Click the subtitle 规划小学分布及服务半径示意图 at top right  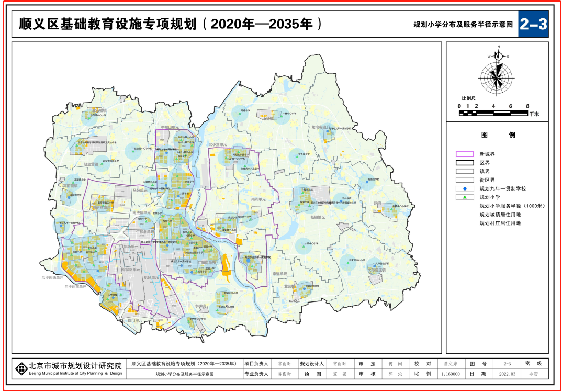[463, 25]
